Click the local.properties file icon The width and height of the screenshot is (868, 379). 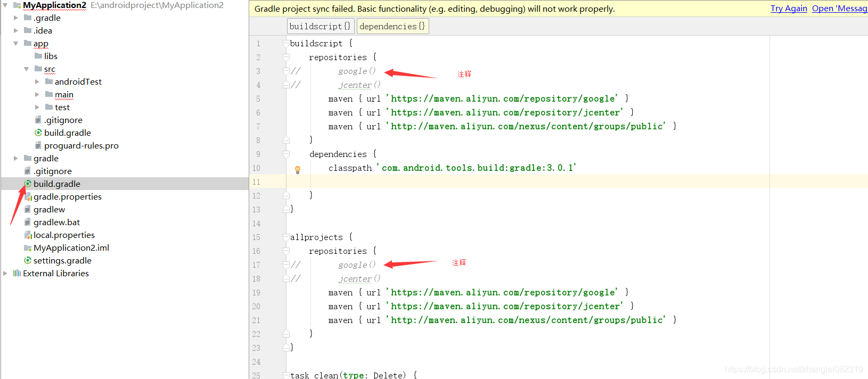pyautogui.click(x=28, y=235)
